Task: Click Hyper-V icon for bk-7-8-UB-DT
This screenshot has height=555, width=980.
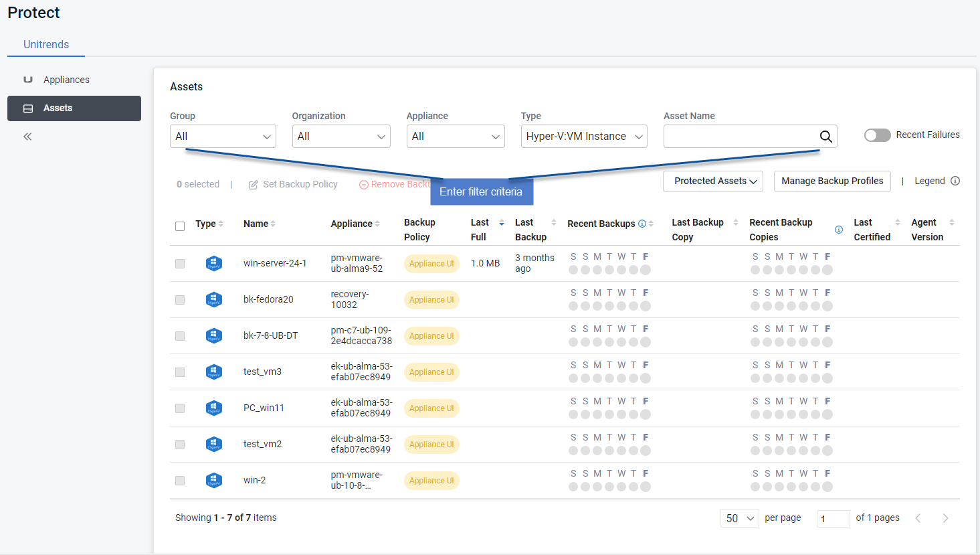Action: coord(214,336)
